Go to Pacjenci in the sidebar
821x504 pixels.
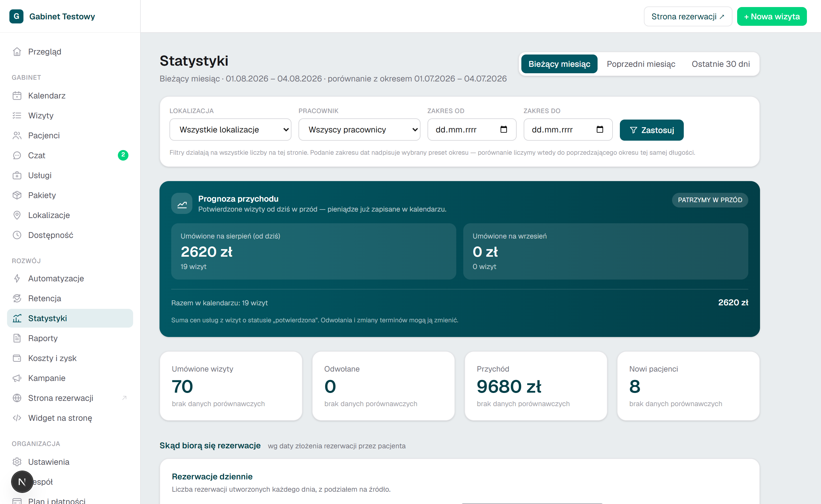(x=70, y=136)
